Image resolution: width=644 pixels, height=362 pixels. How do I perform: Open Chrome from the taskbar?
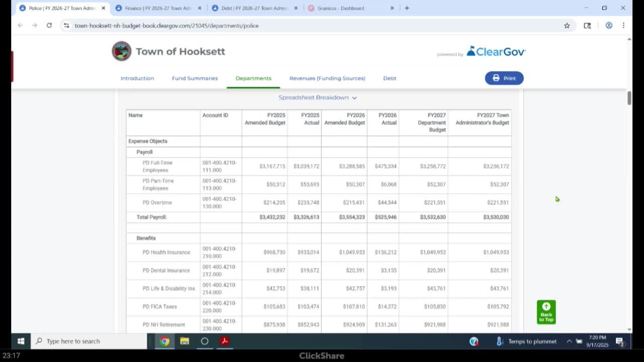[165, 341]
